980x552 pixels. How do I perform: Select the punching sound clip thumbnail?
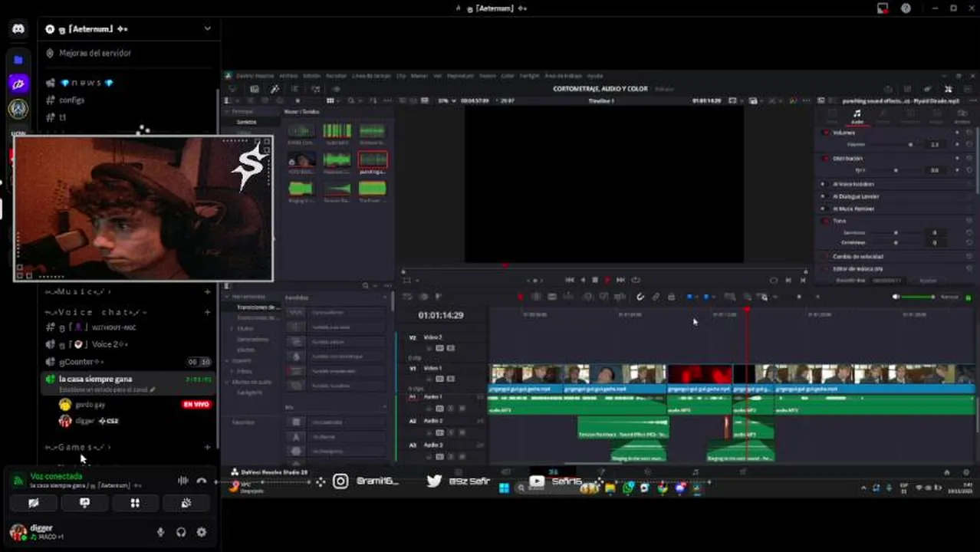[x=373, y=159]
